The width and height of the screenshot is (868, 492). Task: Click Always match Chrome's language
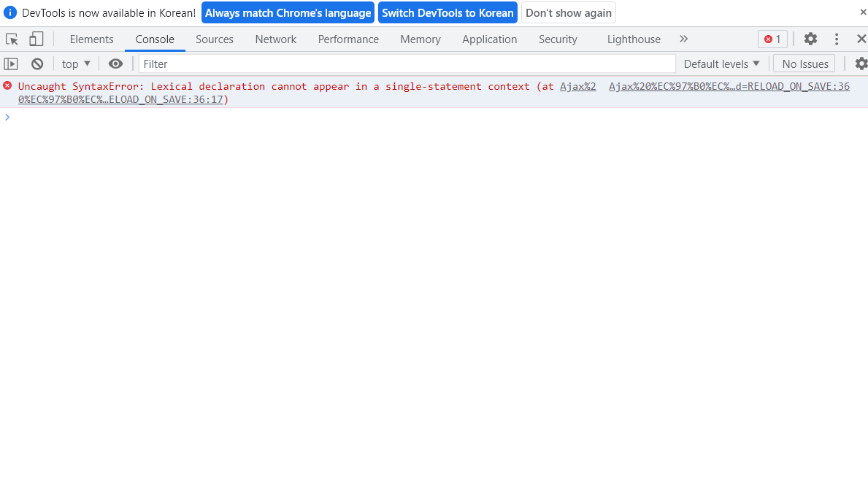tap(288, 12)
